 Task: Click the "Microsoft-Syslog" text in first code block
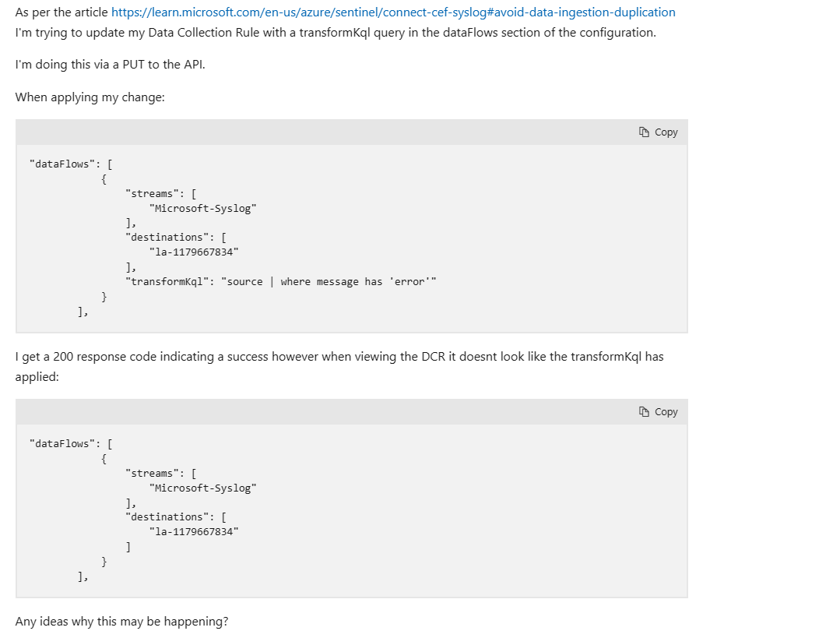pos(203,208)
